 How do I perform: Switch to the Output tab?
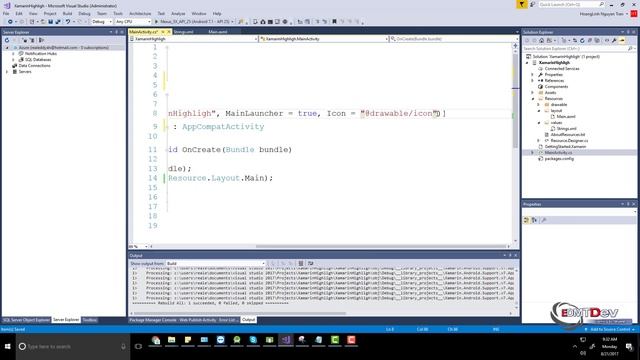coord(248,320)
